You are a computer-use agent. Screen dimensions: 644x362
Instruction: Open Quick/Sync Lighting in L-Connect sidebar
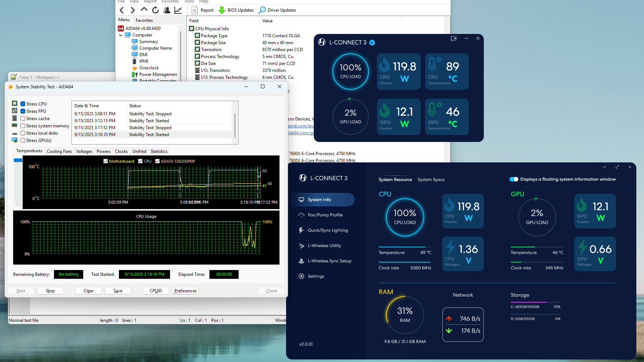[327, 230]
